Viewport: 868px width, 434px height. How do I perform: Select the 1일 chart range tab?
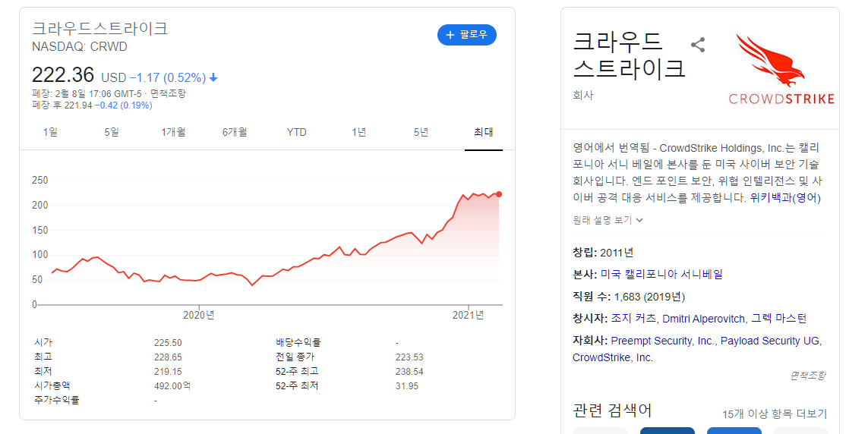tap(50, 132)
